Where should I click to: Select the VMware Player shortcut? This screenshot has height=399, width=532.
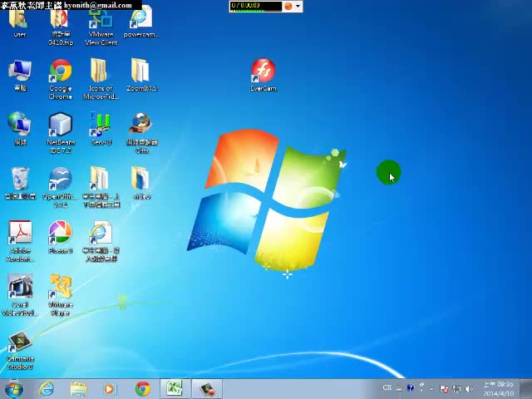pyautogui.click(x=61, y=296)
